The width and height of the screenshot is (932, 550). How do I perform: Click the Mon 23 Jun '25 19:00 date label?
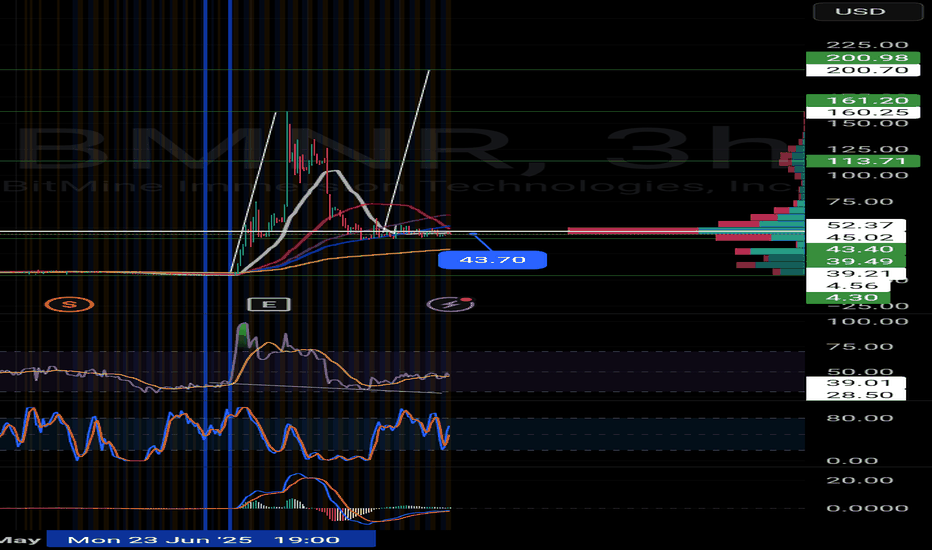[211, 539]
